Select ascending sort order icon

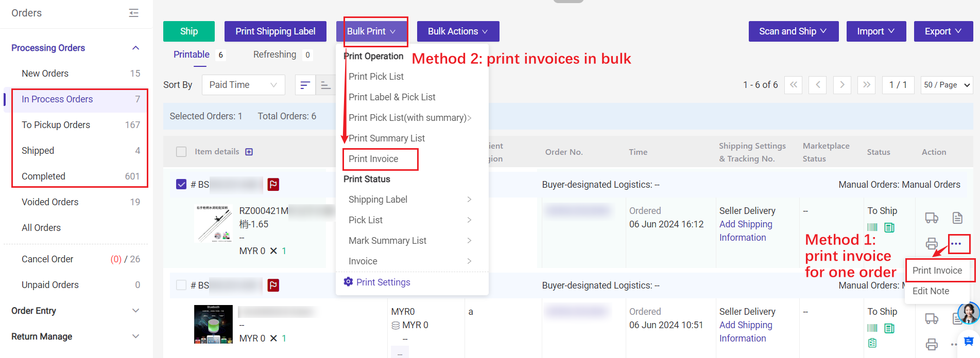click(x=325, y=85)
